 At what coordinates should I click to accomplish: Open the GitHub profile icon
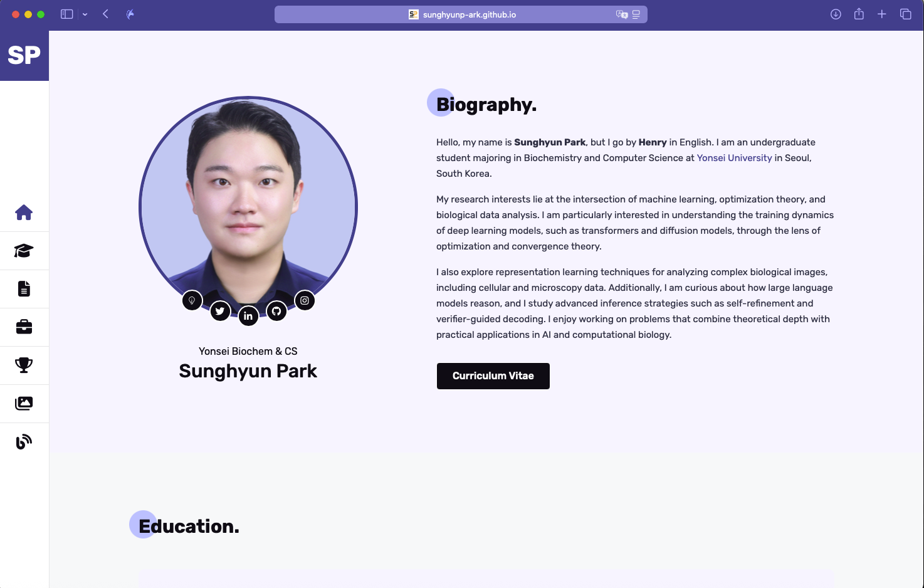point(276,311)
